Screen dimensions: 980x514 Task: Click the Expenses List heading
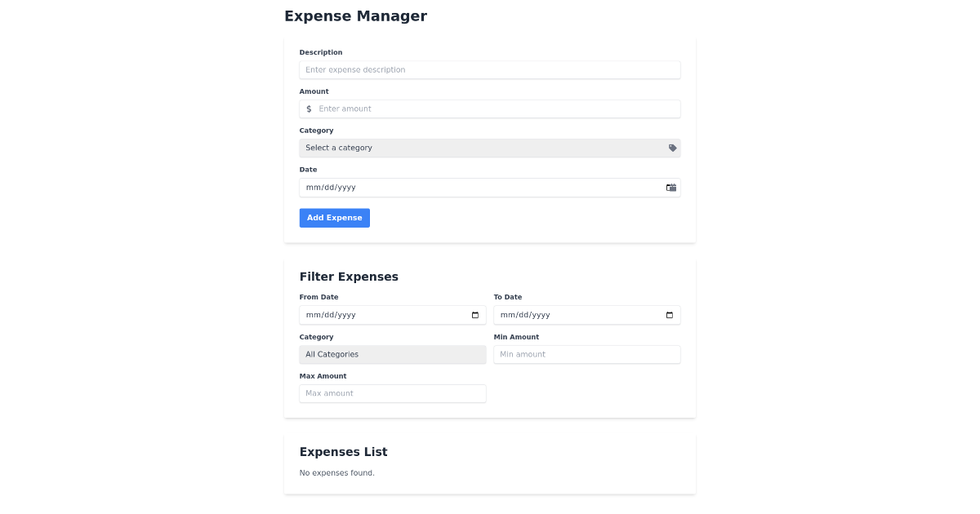[x=343, y=451]
